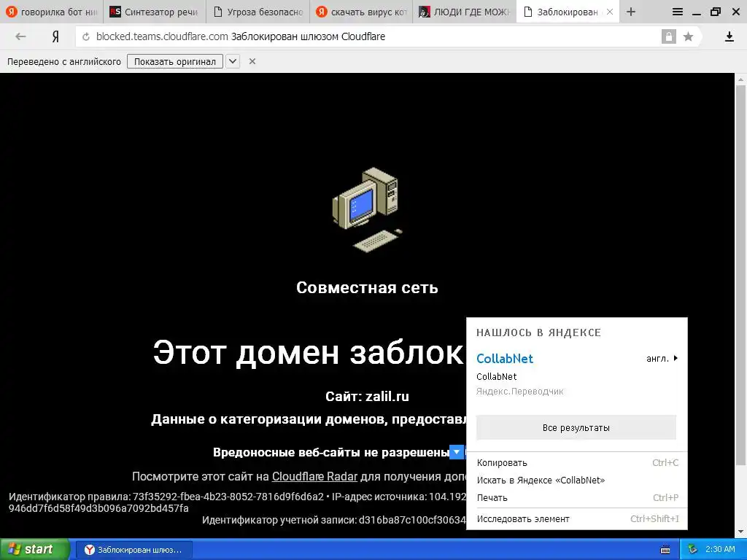
Task: Switch to Угроза безопасности tab
Action: 258,12
